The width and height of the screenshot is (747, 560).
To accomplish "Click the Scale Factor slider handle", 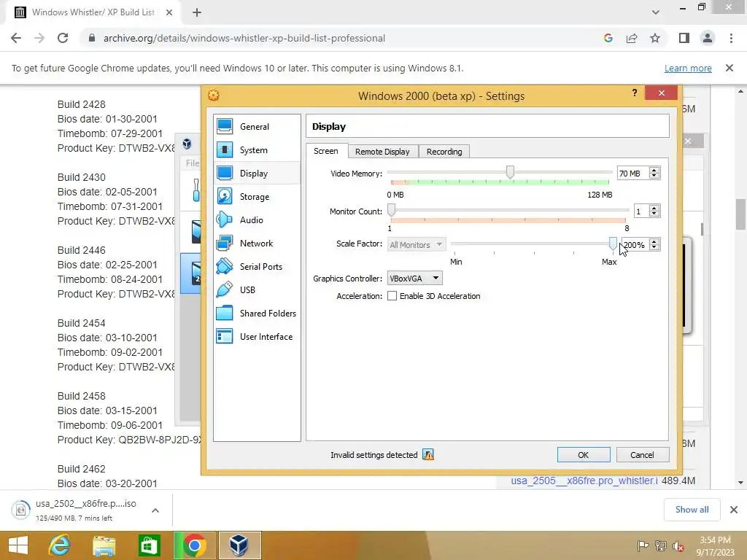I will click(613, 244).
